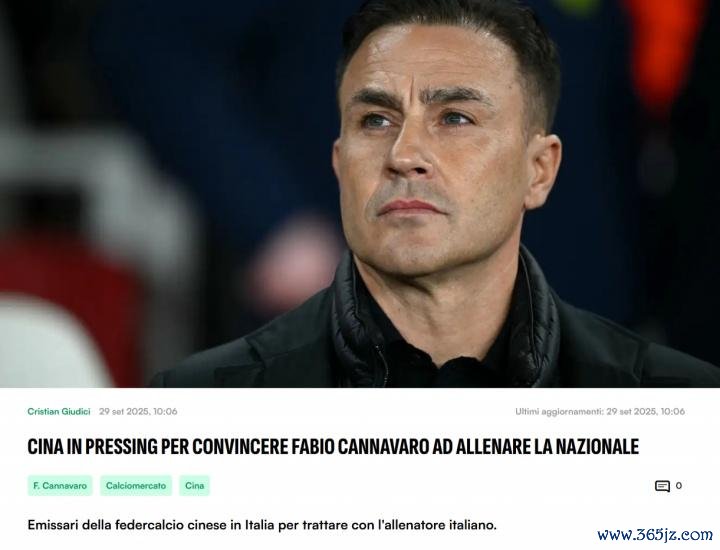Click the article headline about Cannavaro

pyautogui.click(x=333, y=447)
